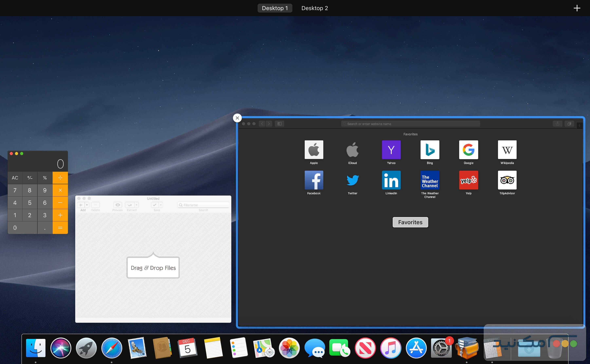
Task: Click the Save checkmark icon in the toolbar
Action: coord(155,205)
